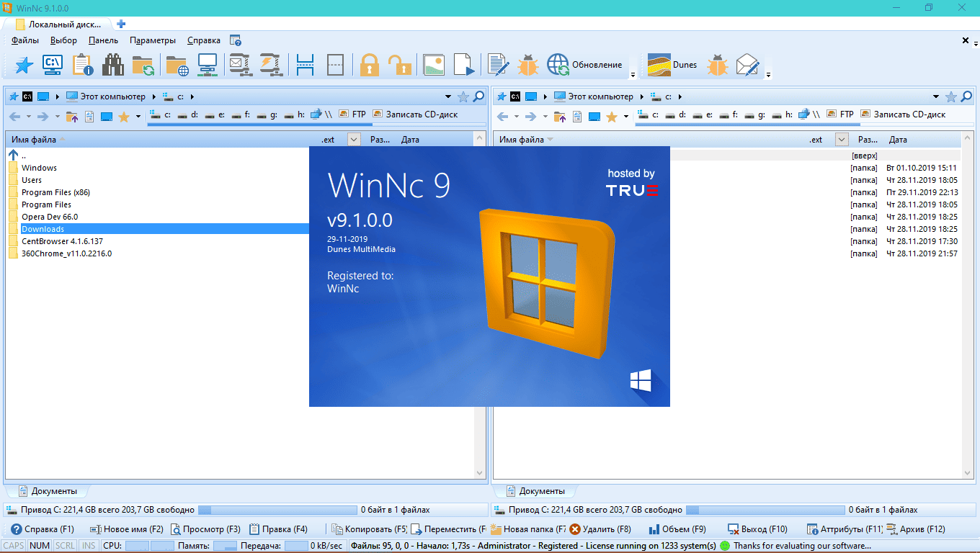
Task: Open the Панель menu
Action: (x=104, y=40)
